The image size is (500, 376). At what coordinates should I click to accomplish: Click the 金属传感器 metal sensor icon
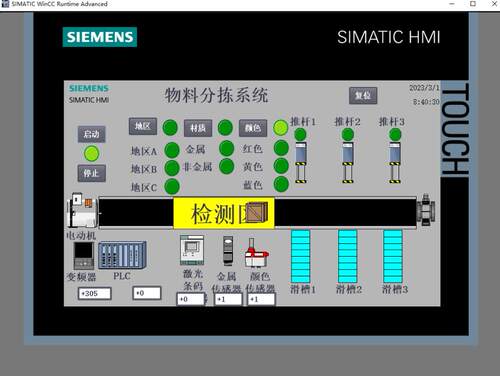pos(228,251)
